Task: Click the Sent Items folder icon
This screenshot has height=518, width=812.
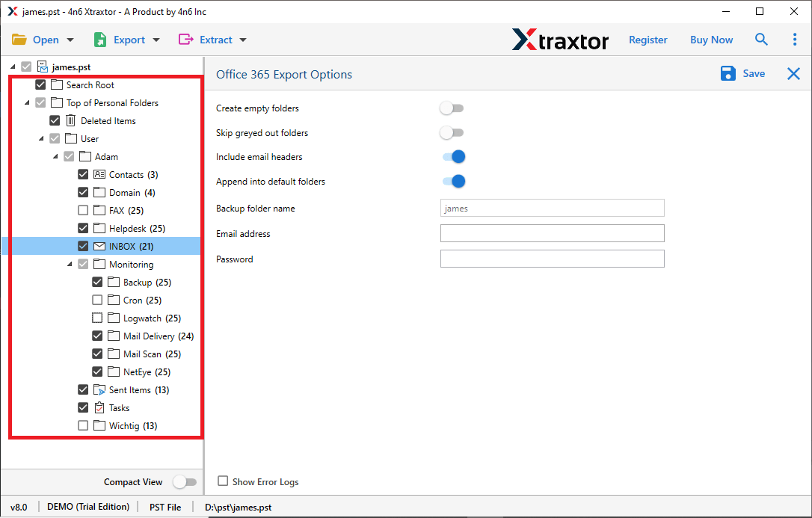Action: pos(99,389)
